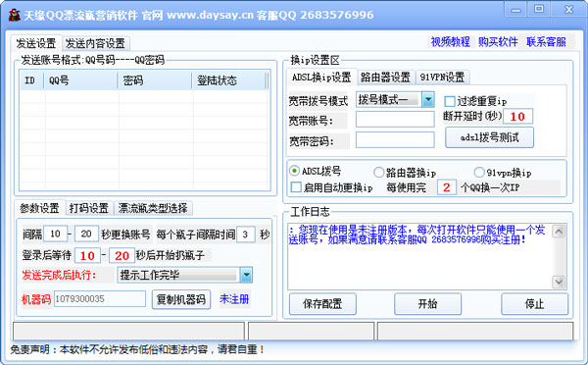The image size is (588, 365).
Task: Toggle the 启用自动更换ip checkbox
Action: pos(296,187)
